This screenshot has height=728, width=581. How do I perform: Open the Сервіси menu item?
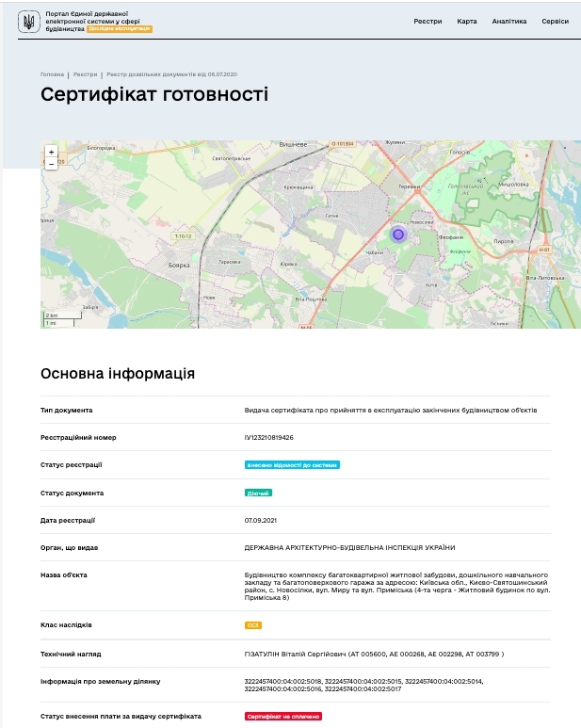pos(555,22)
